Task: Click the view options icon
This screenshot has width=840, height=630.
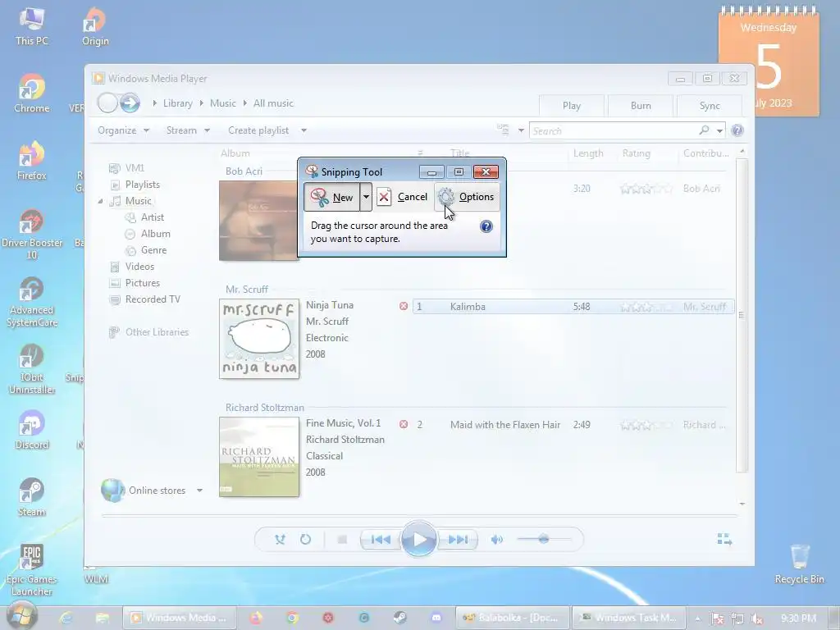Action: tap(503, 130)
